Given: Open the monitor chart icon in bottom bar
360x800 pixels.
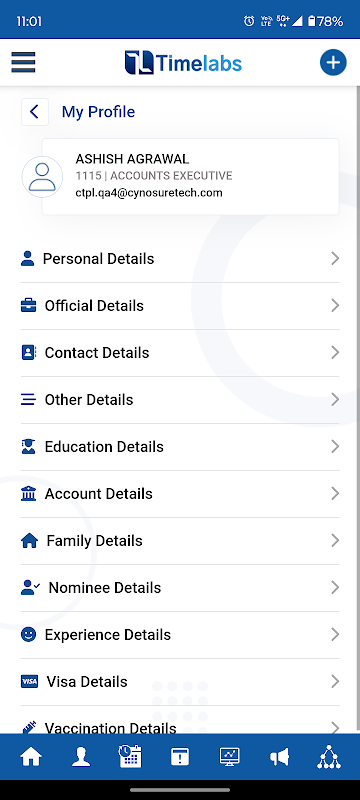Looking at the screenshot, I should click(x=229, y=757).
